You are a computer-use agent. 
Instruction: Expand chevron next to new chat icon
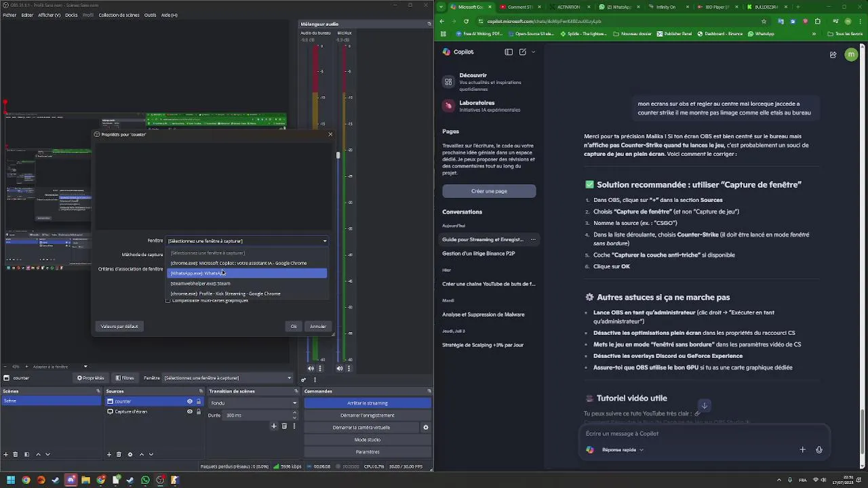(x=533, y=52)
